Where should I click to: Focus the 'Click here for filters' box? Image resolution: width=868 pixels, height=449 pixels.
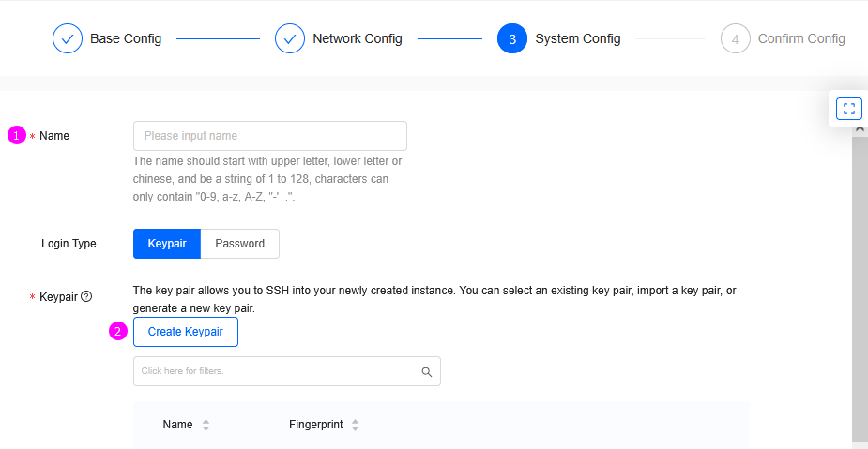click(x=287, y=371)
